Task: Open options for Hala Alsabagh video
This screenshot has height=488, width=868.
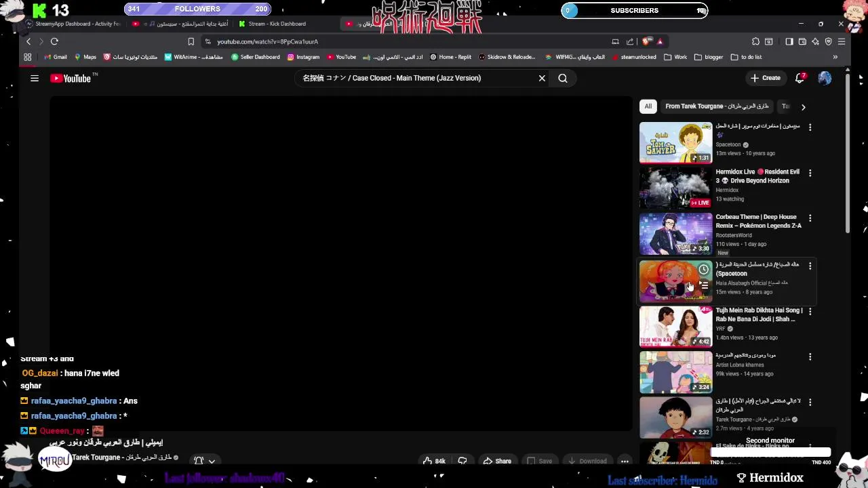Action: 810,266
